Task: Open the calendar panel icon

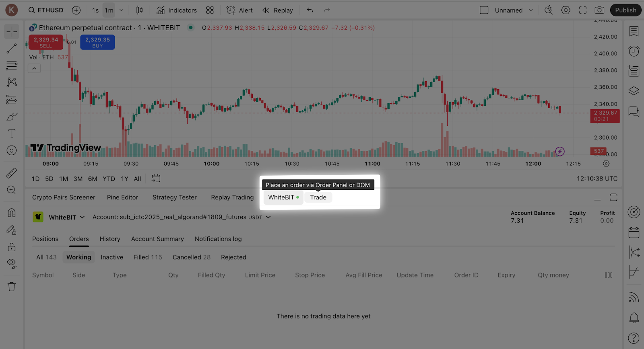Action: pyautogui.click(x=634, y=232)
